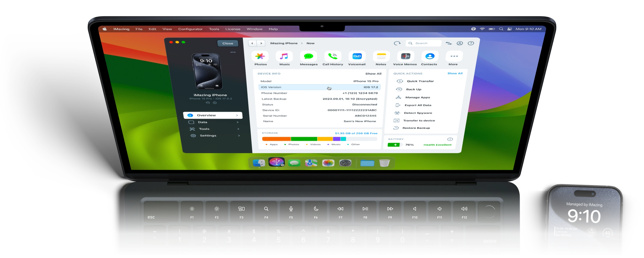The image size is (644, 258).
Task: Open the Voicemail icon
Action: (x=357, y=56)
